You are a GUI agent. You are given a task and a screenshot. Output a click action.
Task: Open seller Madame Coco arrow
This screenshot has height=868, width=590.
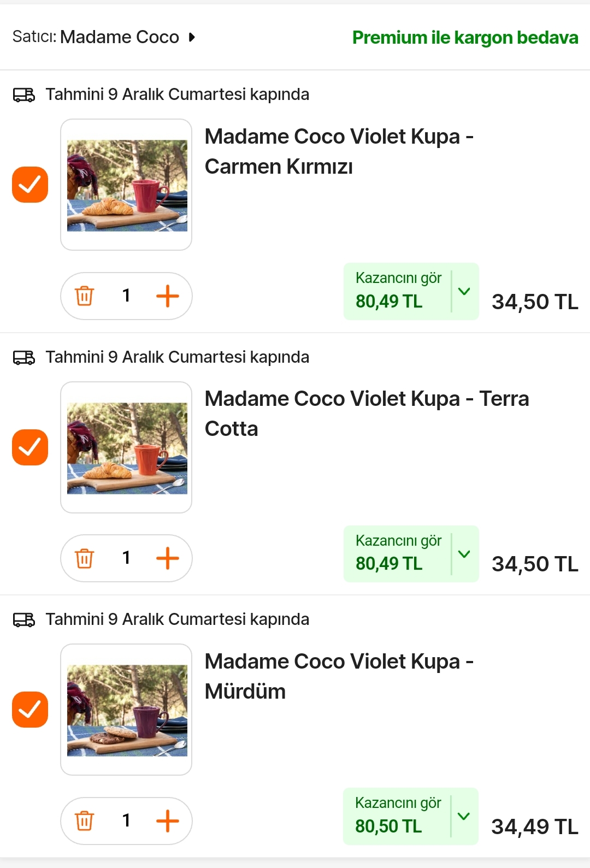(x=192, y=37)
